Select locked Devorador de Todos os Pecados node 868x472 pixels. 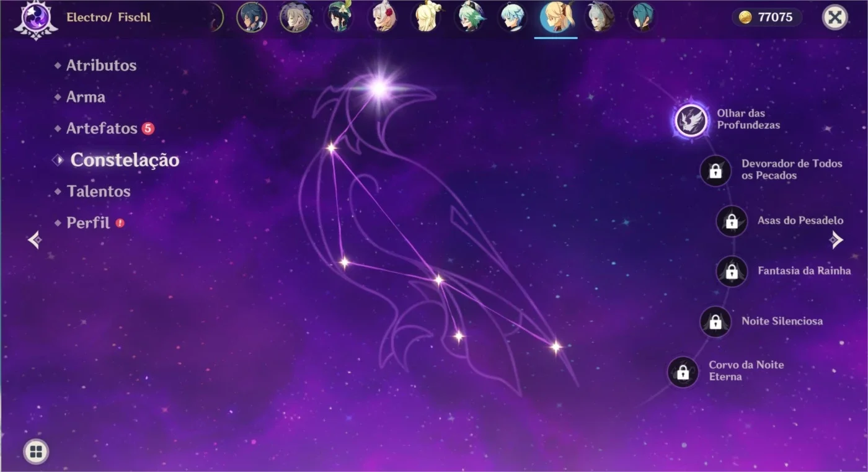(715, 170)
